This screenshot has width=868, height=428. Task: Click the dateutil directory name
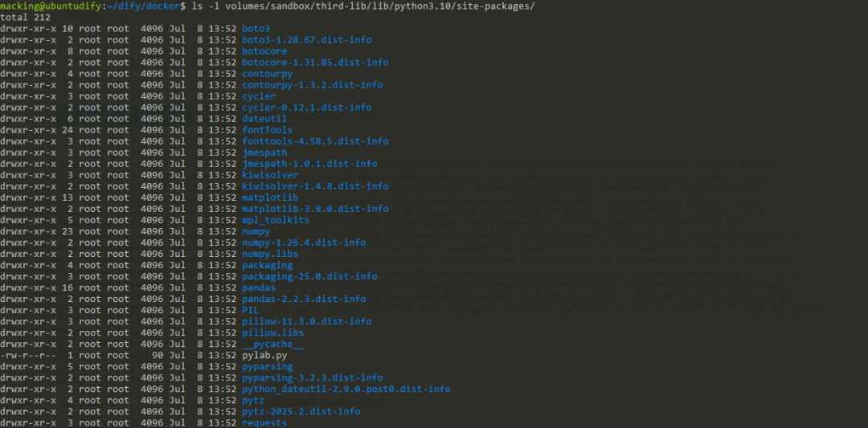tap(264, 118)
